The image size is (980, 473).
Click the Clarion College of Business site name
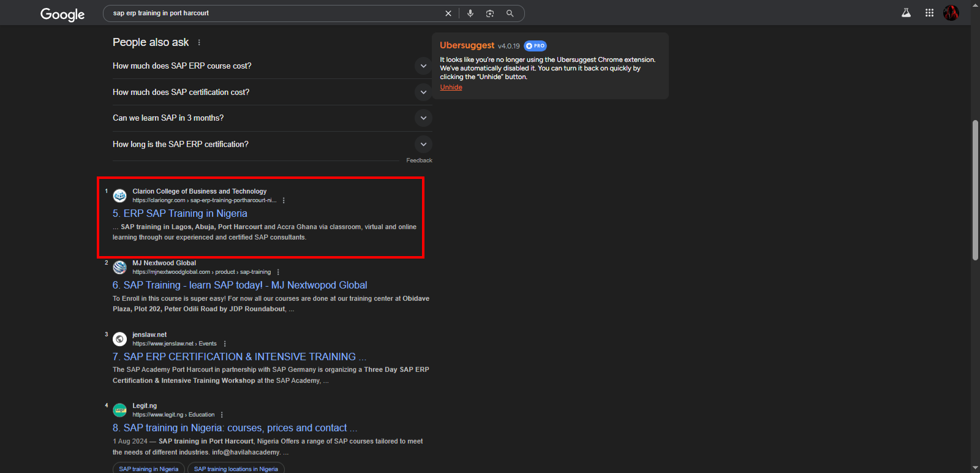tap(200, 192)
